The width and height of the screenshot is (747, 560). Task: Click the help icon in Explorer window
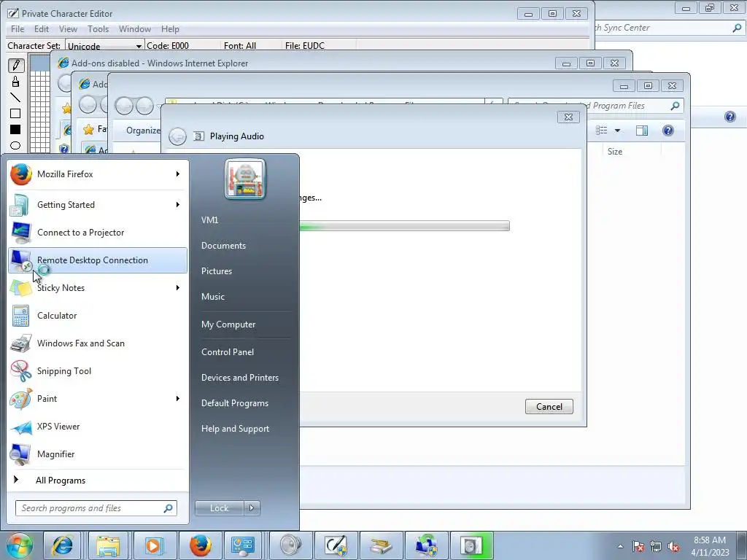click(668, 131)
